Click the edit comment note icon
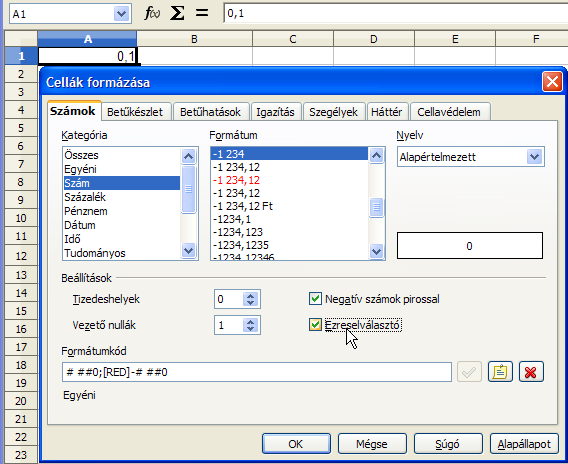This screenshot has height=464, width=568. pyautogui.click(x=500, y=372)
